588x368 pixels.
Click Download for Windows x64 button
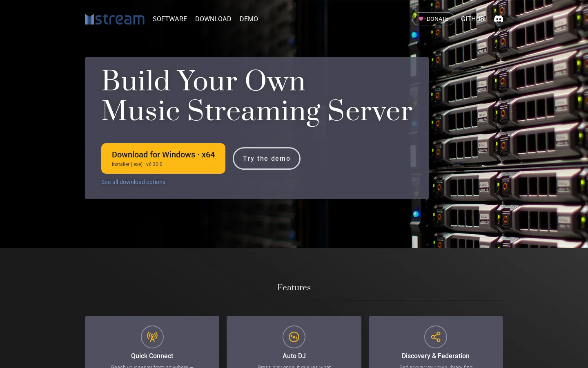[163, 158]
